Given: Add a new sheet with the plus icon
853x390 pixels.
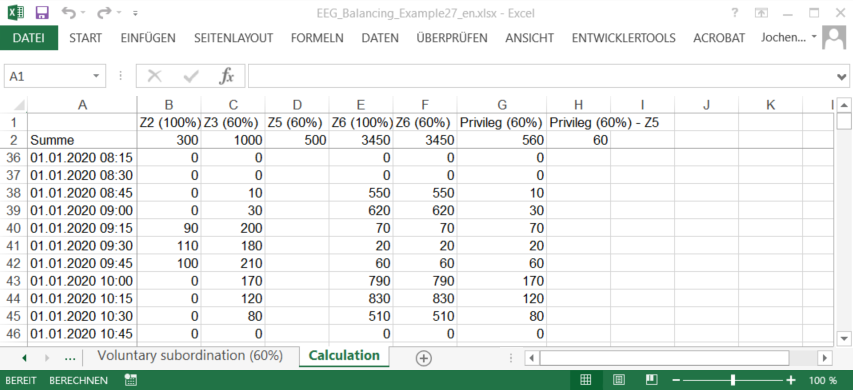Looking at the screenshot, I should pos(423,358).
